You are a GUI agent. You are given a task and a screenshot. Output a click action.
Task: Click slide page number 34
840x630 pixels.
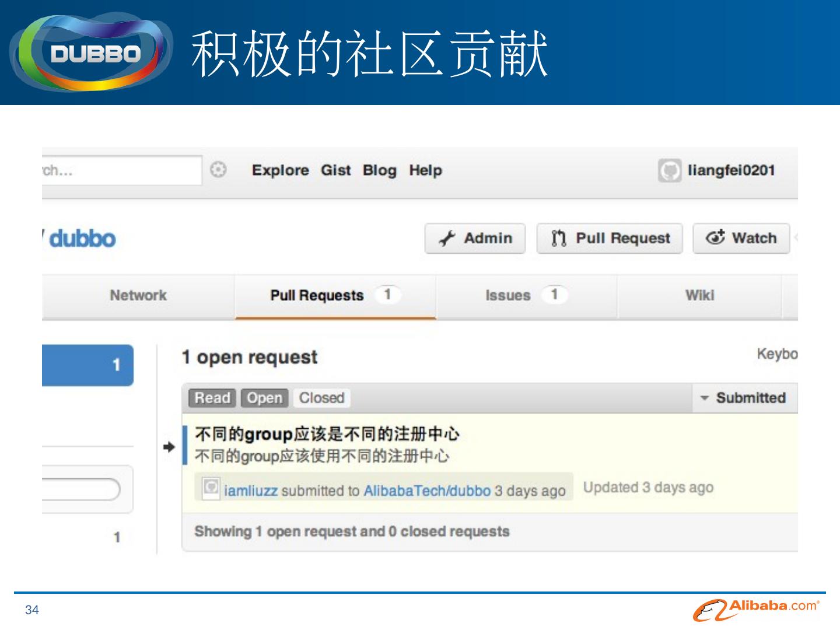(32, 610)
